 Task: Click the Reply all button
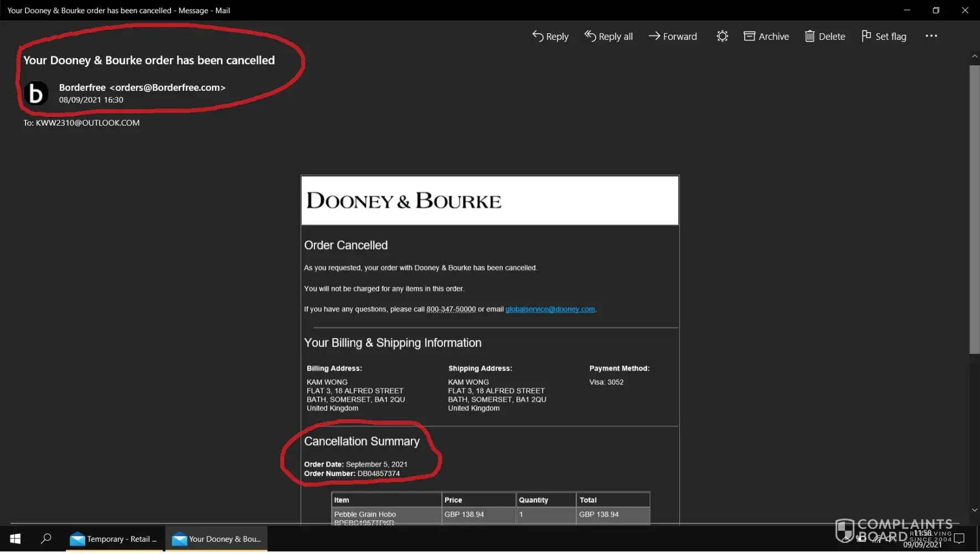(608, 37)
